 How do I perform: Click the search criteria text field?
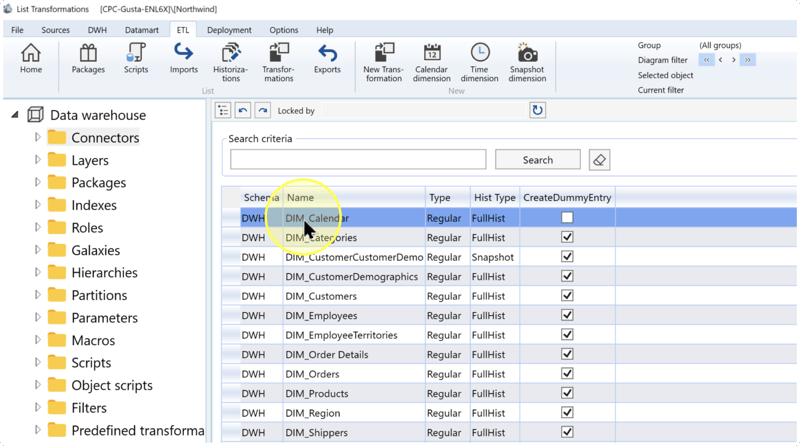[x=358, y=159]
